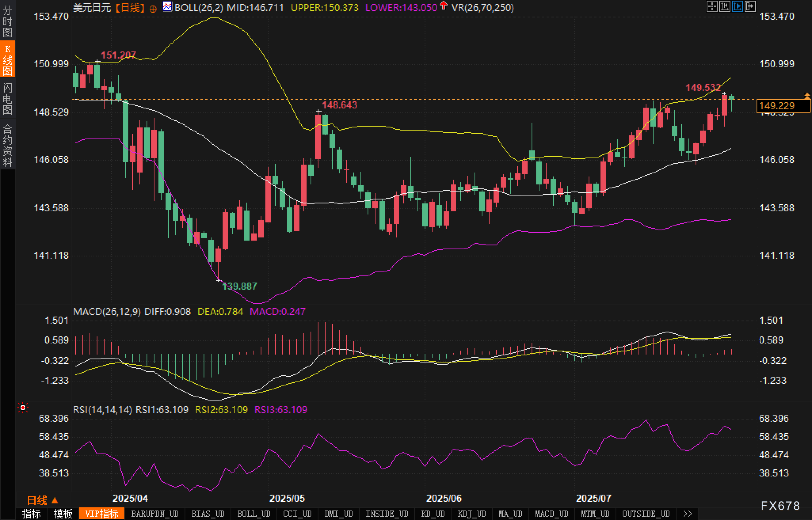Select the MACD_UD indicator tab

pos(551,514)
